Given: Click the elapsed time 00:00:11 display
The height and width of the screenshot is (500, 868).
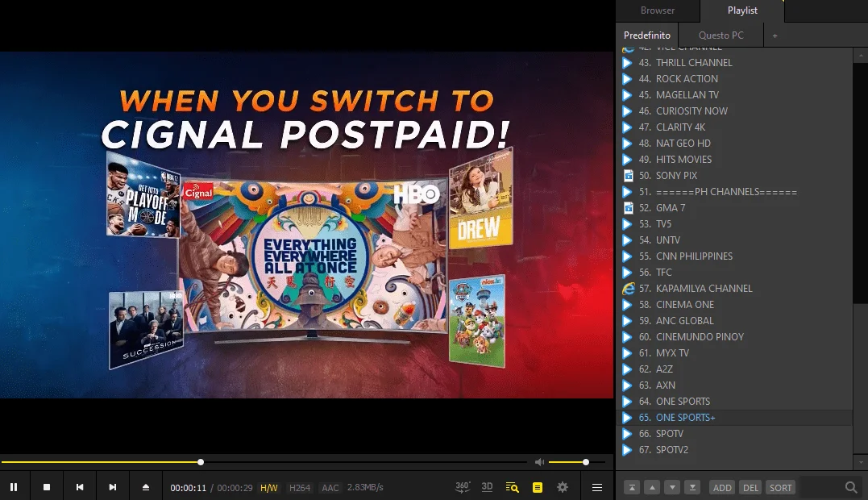Looking at the screenshot, I should 189,488.
